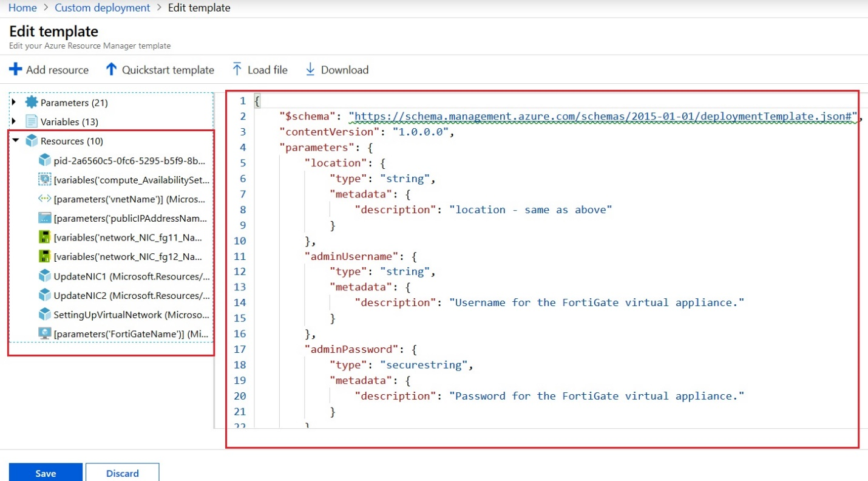
Task: Click the FortiGateName virtual machine icon
Action: 44,333
